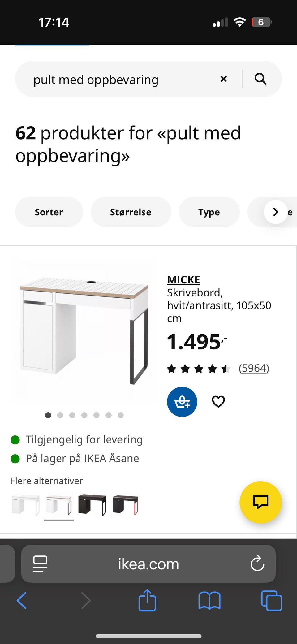Open the MICKE product link
The width and height of the screenshot is (297, 644).
coord(183,280)
